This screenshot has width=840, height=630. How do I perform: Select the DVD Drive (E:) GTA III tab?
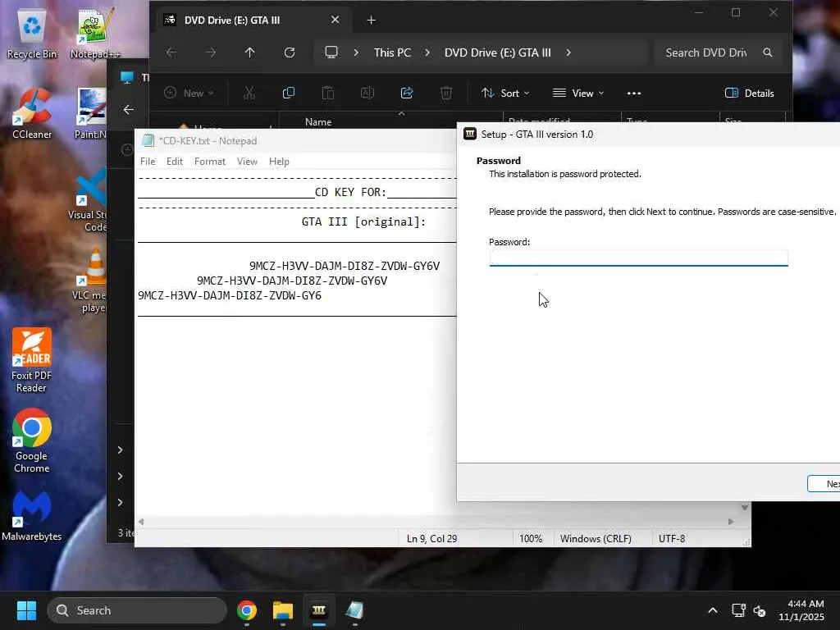252,21
